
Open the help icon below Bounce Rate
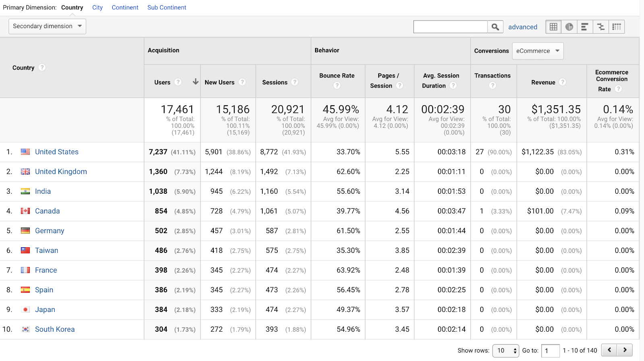pyautogui.click(x=337, y=85)
